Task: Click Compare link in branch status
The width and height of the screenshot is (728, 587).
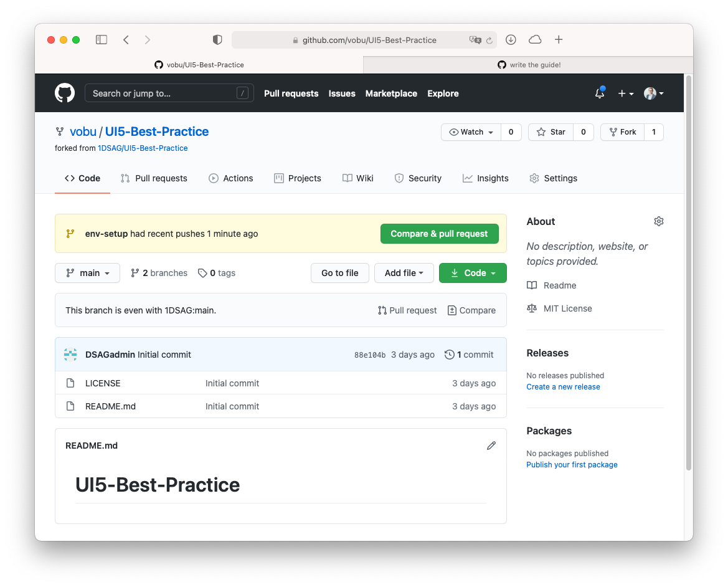Action: pos(471,310)
